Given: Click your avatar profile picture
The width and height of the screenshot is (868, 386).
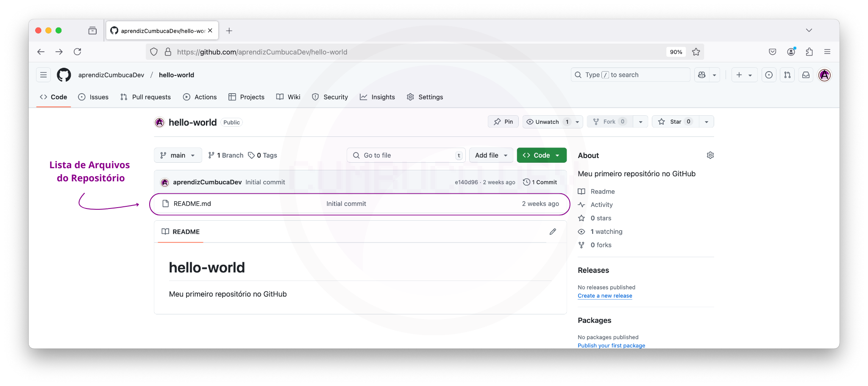Looking at the screenshot, I should tap(824, 75).
